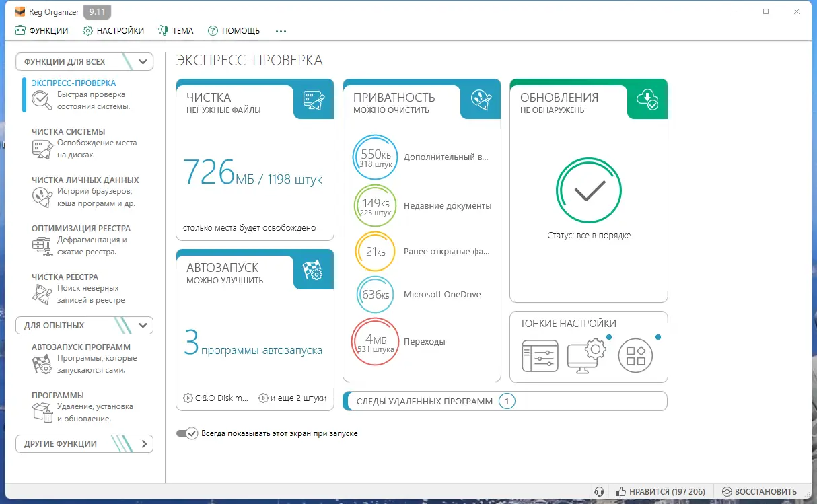Click the Тонкие настройки heading
Viewport: 817px width, 504px height.
click(x=568, y=324)
